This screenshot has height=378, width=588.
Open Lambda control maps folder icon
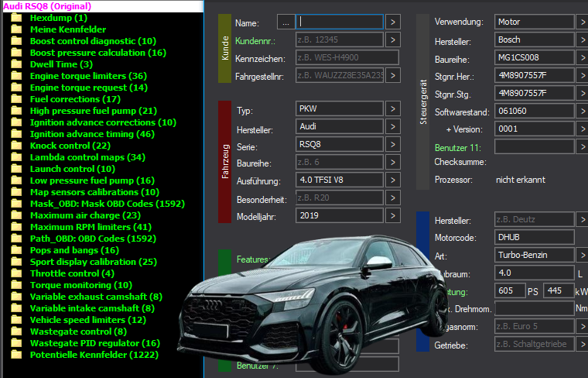[16, 157]
